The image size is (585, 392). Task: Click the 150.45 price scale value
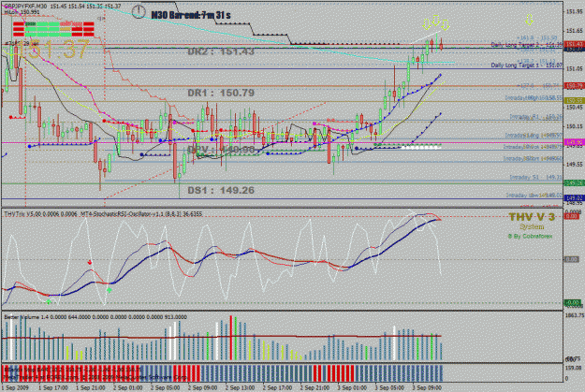pyautogui.click(x=575, y=108)
